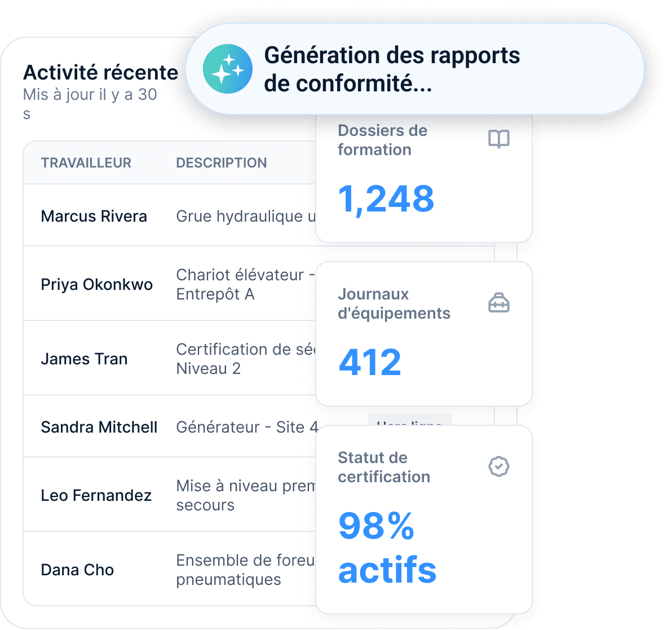
Task: Click the 98% actifs certification value
Action: (387, 548)
